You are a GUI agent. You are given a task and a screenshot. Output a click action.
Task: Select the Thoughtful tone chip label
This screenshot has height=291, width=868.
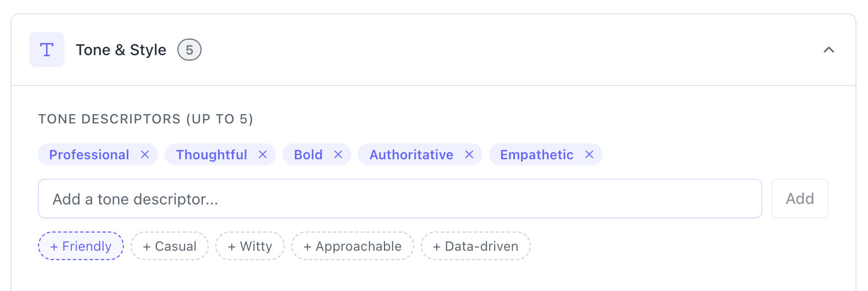click(x=211, y=155)
